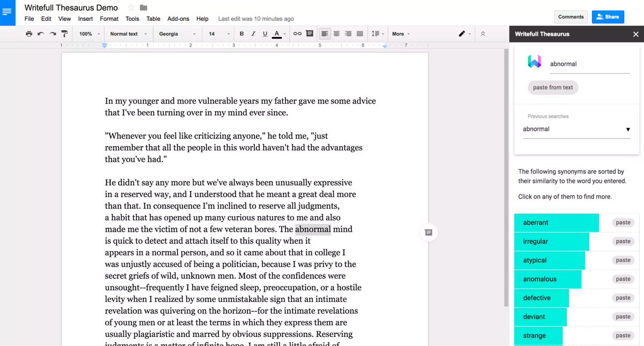
Task: Open the View menu
Action: point(64,19)
